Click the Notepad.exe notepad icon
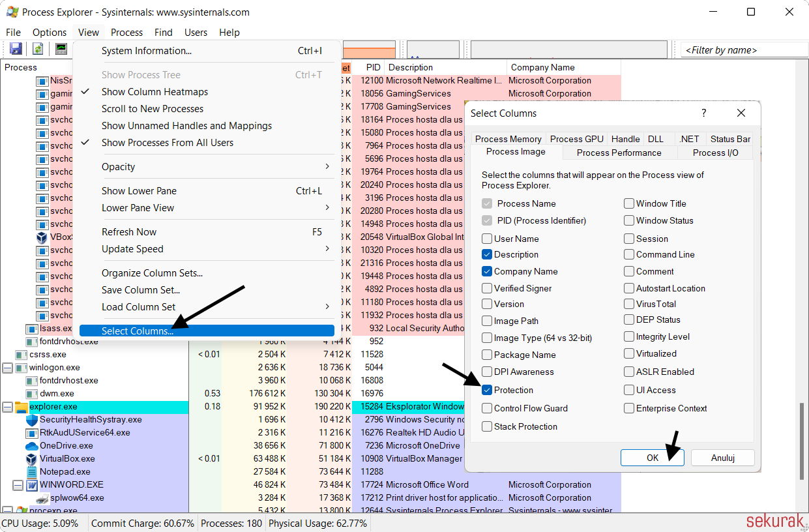The image size is (809, 532). [31, 472]
